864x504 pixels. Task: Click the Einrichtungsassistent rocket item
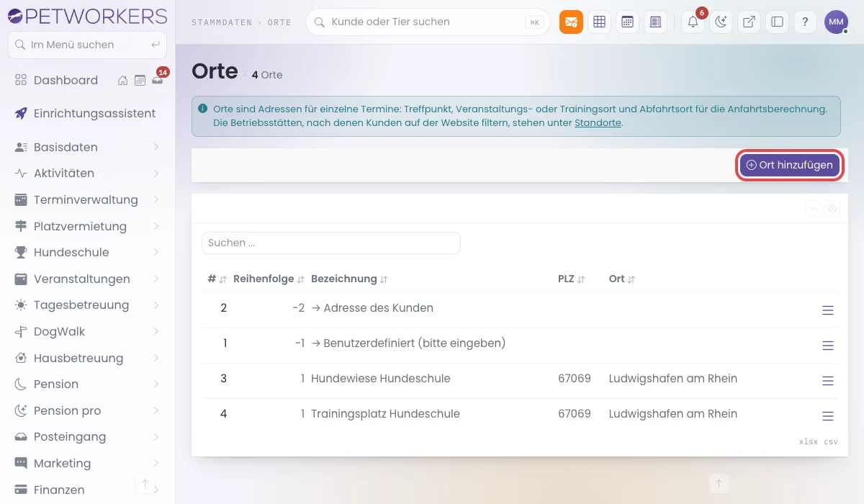click(87, 113)
